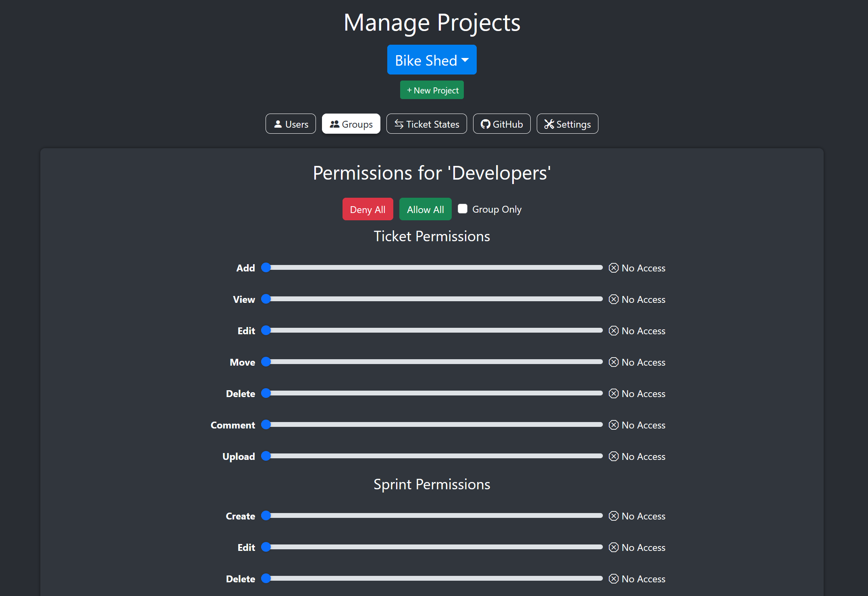The image size is (868, 596).
Task: Open the Bike Shed project dropdown
Action: pyautogui.click(x=432, y=60)
